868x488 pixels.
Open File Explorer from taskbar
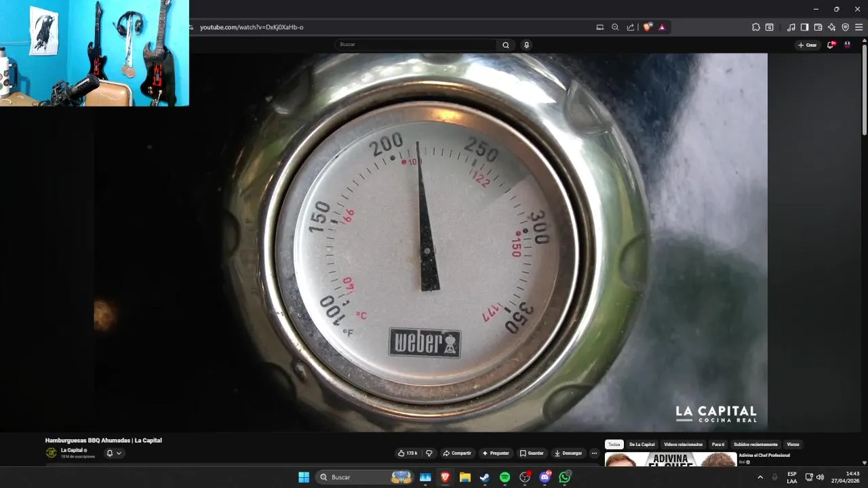465,477
